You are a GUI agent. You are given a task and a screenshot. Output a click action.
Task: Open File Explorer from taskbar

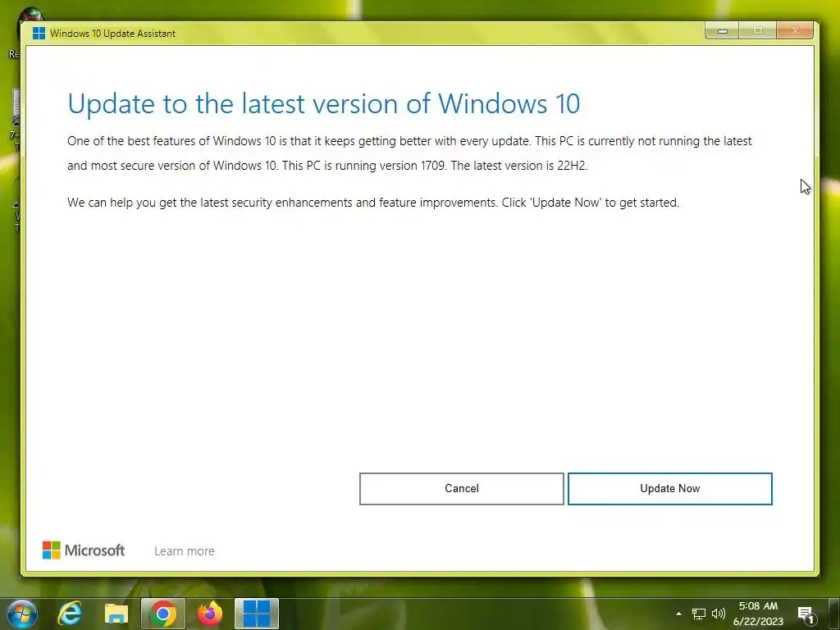pyautogui.click(x=116, y=614)
